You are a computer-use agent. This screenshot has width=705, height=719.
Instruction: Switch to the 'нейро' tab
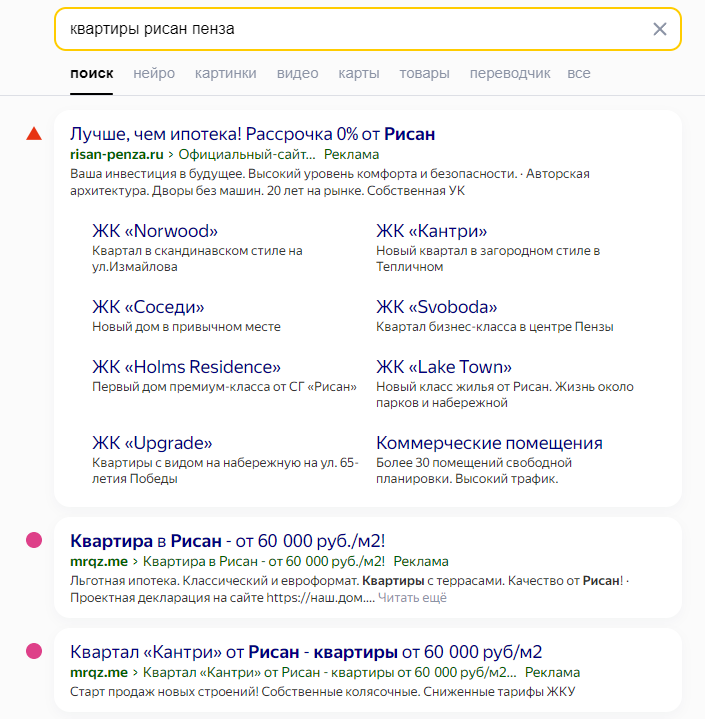pos(154,73)
